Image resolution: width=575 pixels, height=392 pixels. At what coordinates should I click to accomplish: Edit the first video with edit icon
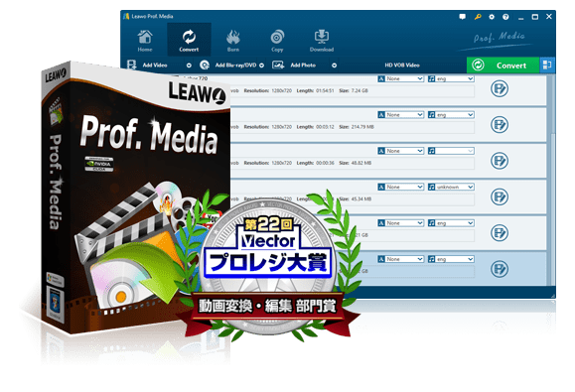(x=500, y=88)
